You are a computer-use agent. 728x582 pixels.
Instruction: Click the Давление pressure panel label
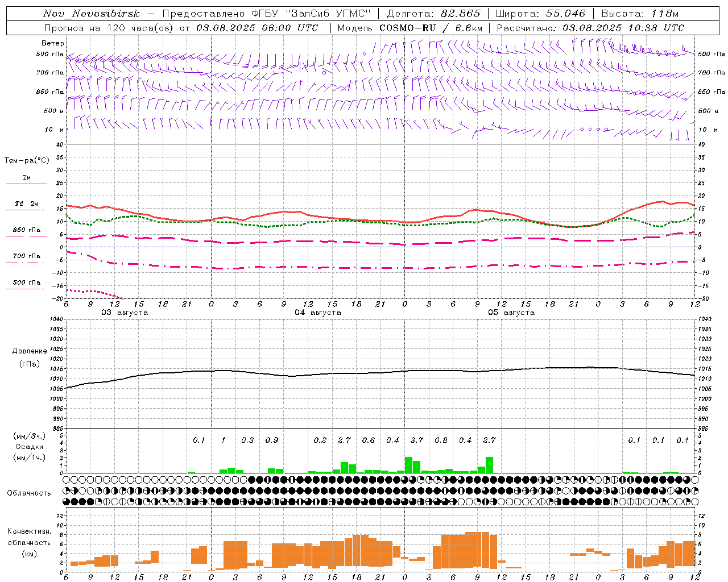pos(30,351)
